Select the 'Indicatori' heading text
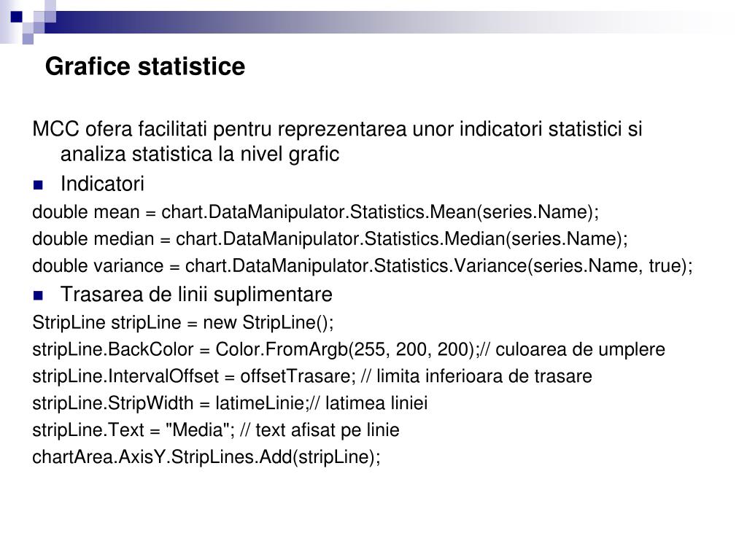Image resolution: width=747 pixels, height=560 pixels. click(x=102, y=184)
